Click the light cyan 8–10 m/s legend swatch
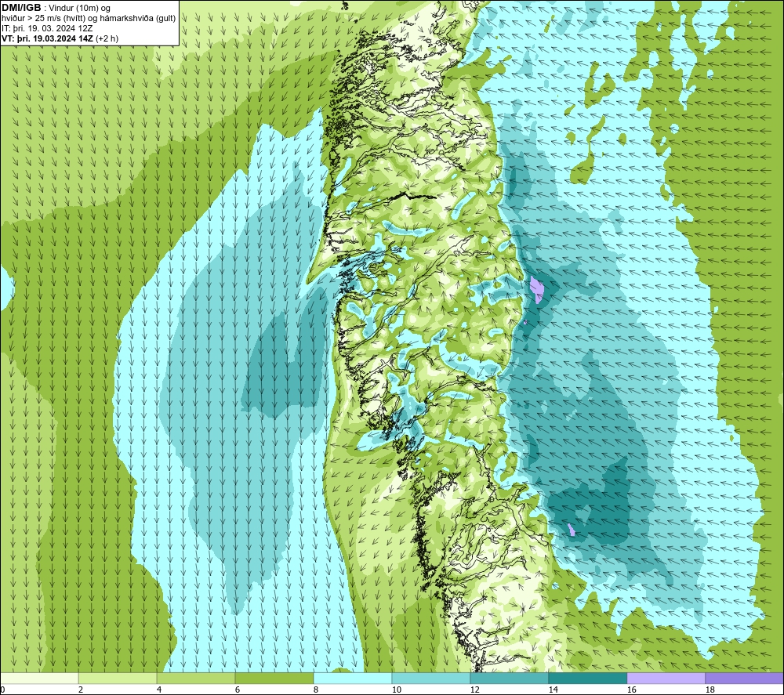 click(353, 678)
